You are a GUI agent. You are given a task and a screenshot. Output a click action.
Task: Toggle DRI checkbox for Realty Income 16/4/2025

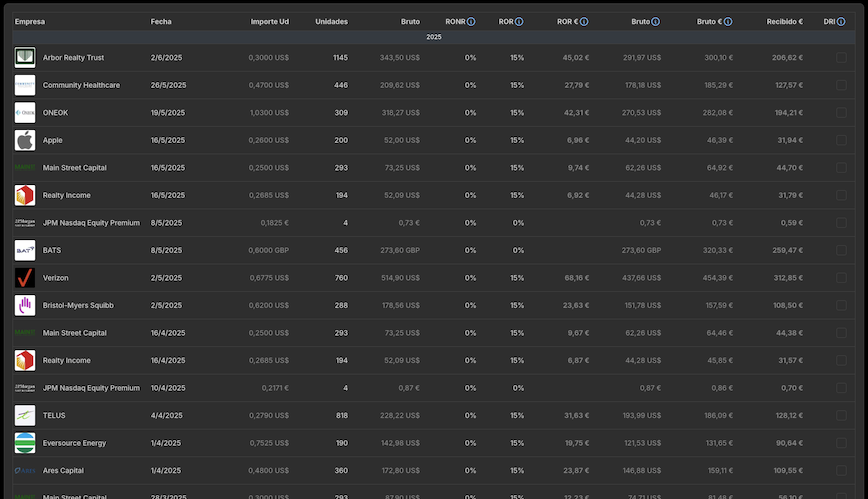841,361
